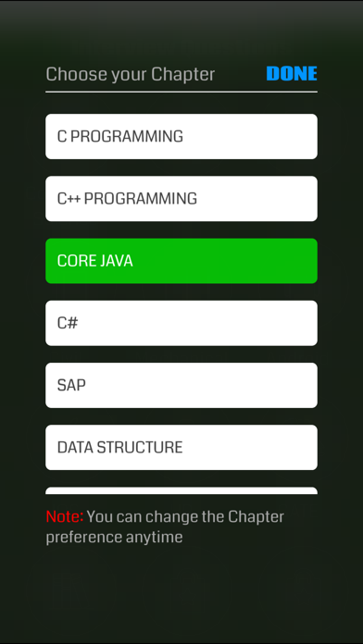Tap the C# label text
The width and height of the screenshot is (363, 644).
pos(68,323)
